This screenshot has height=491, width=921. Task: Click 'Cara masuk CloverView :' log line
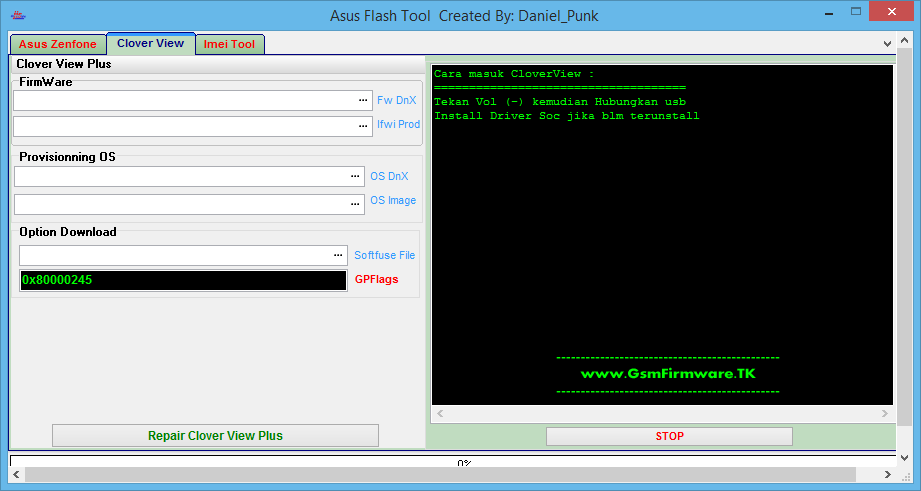(514, 74)
